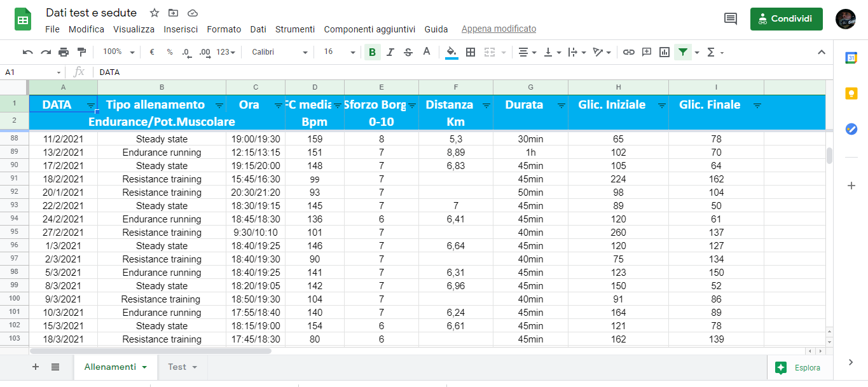Screen dimensions: 868x387
Task: Open the borders tool
Action: click(x=471, y=52)
